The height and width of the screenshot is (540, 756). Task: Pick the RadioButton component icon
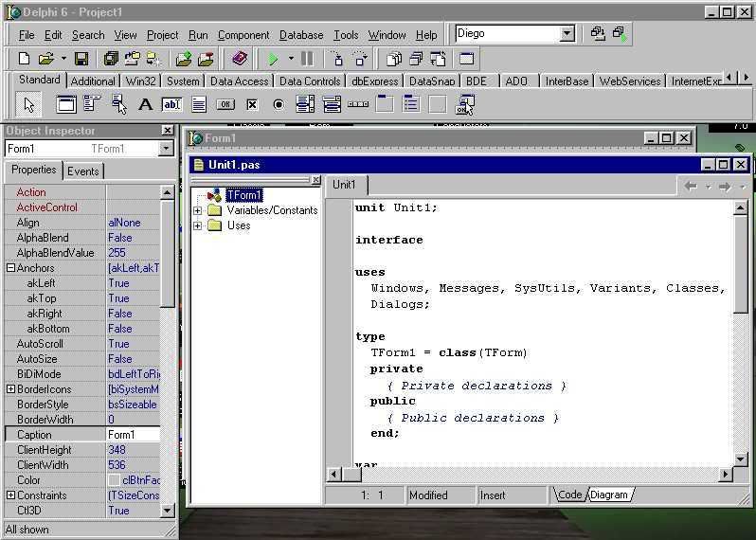coord(279,104)
